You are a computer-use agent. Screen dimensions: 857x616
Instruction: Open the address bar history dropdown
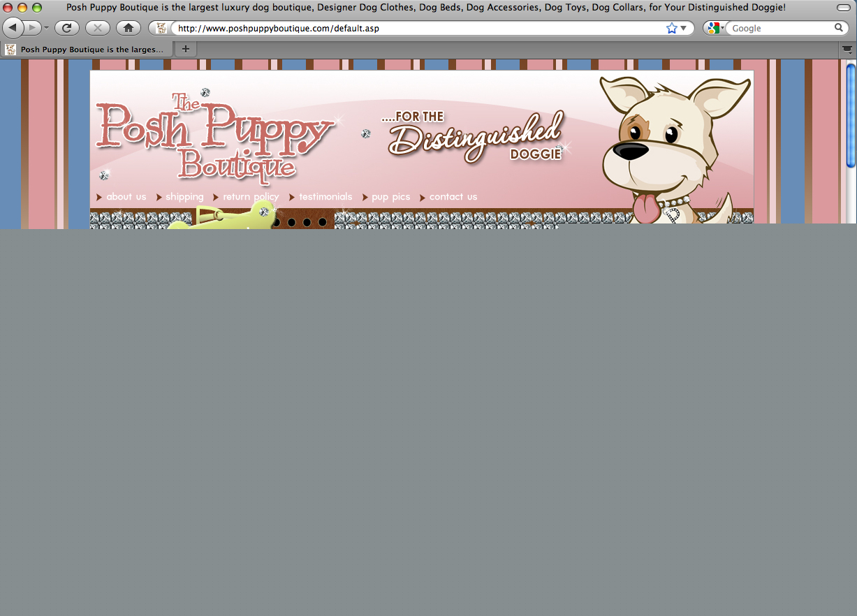(x=684, y=29)
